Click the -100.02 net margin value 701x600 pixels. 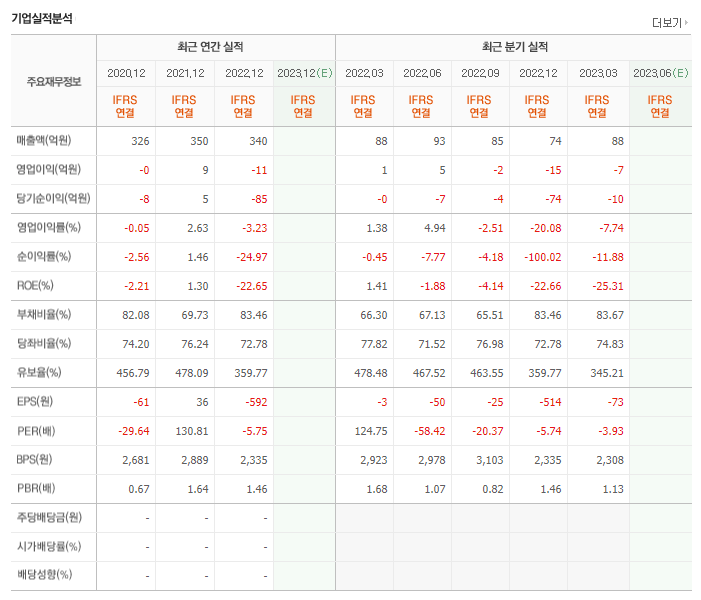[x=543, y=257]
